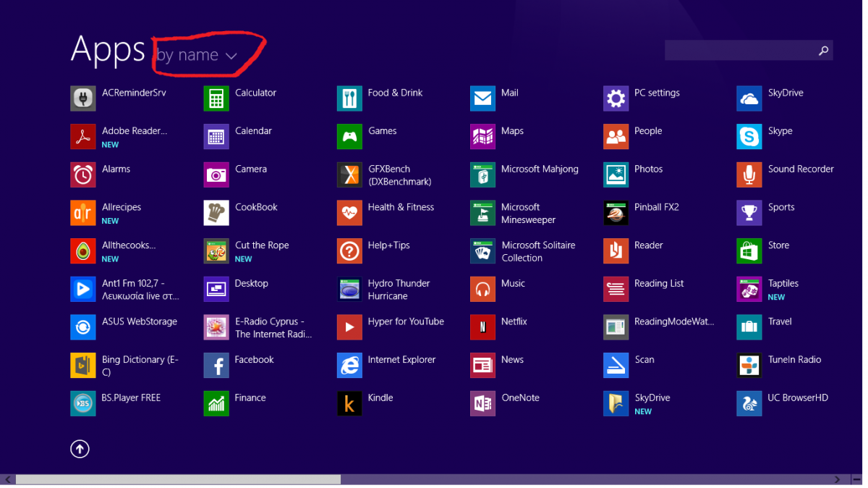Open the Ant1 Fm 102,7 radio icon

pos(83,289)
